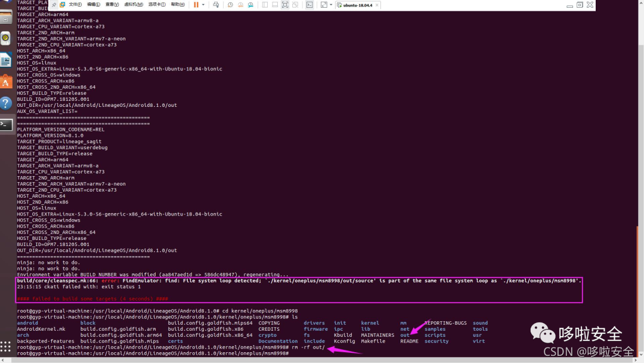This screenshot has height=363, width=644.
Task: Revert to the previous snapshot
Action: click(240, 5)
